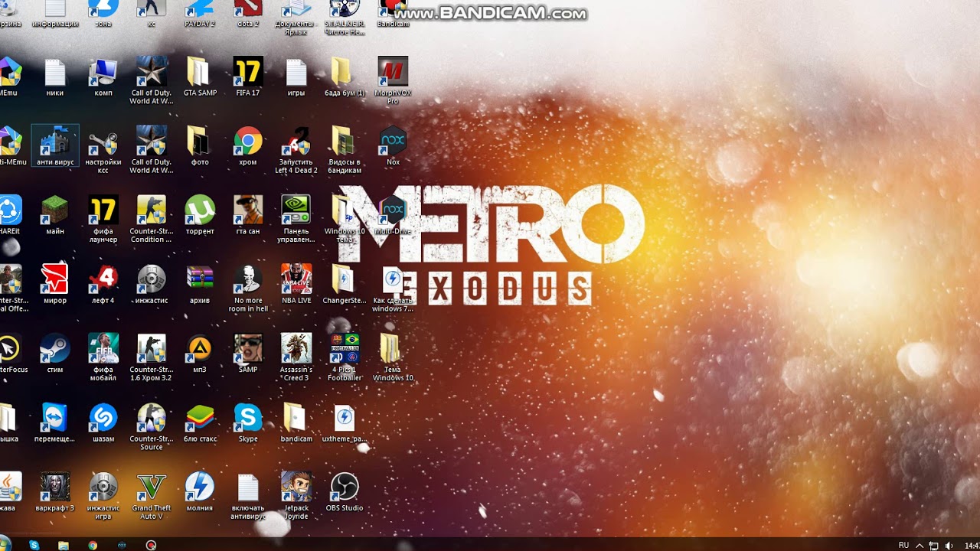Launch the хром desktop shortcut
Image resolution: width=980 pixels, height=551 pixels.
coord(248,147)
